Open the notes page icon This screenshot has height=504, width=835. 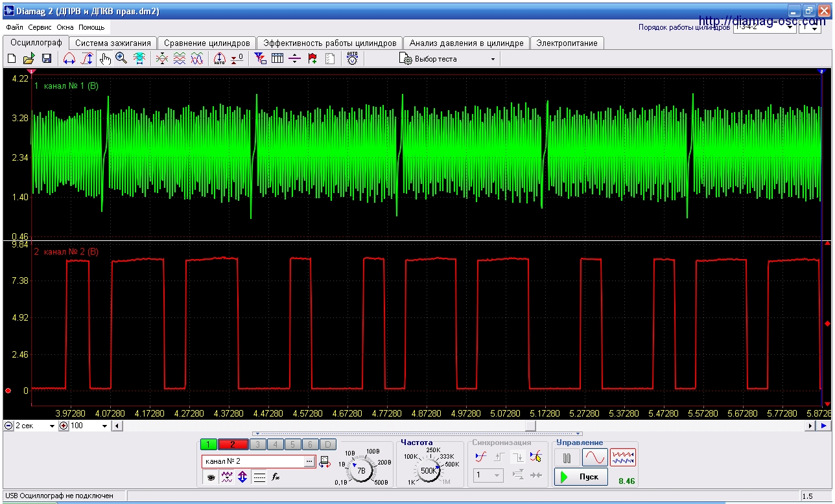329,59
